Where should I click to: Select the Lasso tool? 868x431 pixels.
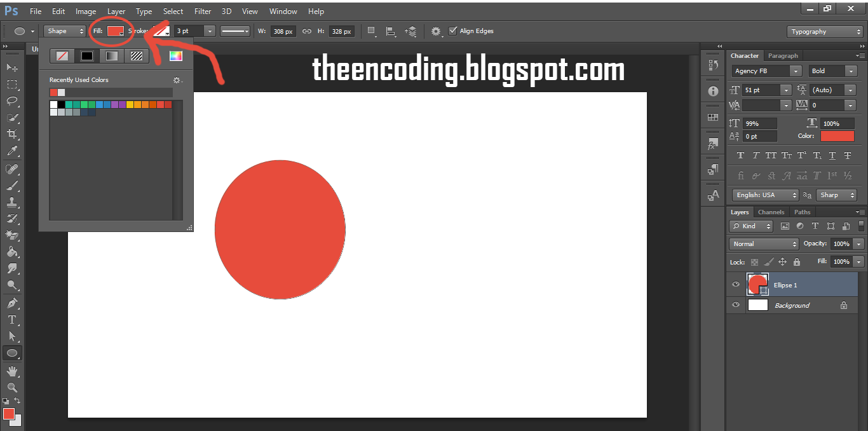(12, 100)
